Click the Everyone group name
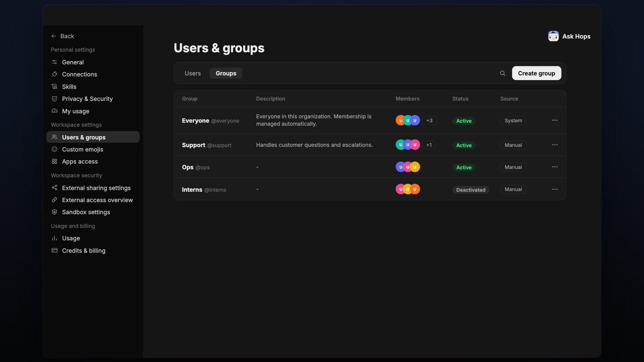 tap(196, 121)
